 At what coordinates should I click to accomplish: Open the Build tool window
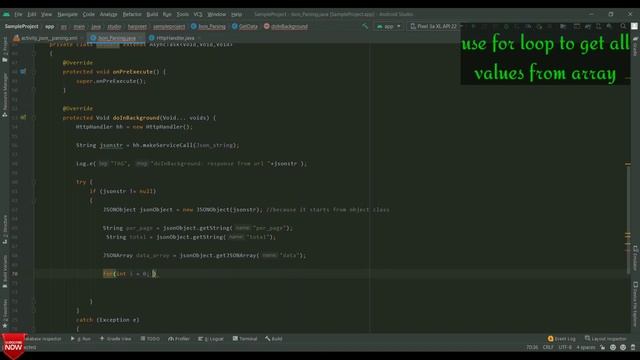pyautogui.click(x=273, y=339)
